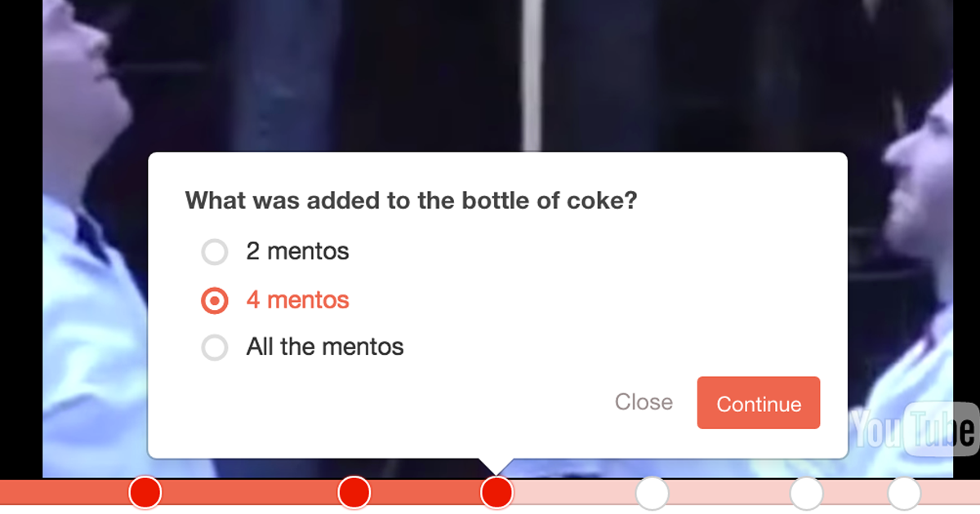Viewport: 980px width, 514px height.
Task: Click the selected 4 mentos radio circle
Action: coord(215,301)
